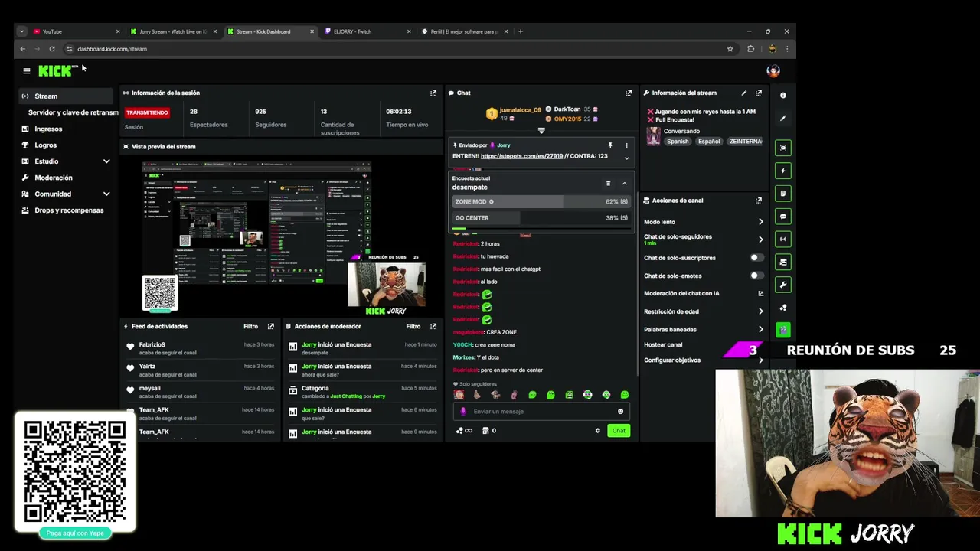Image resolution: width=980 pixels, height=551 pixels.
Task: Click the browser address bar URL
Action: point(112,49)
